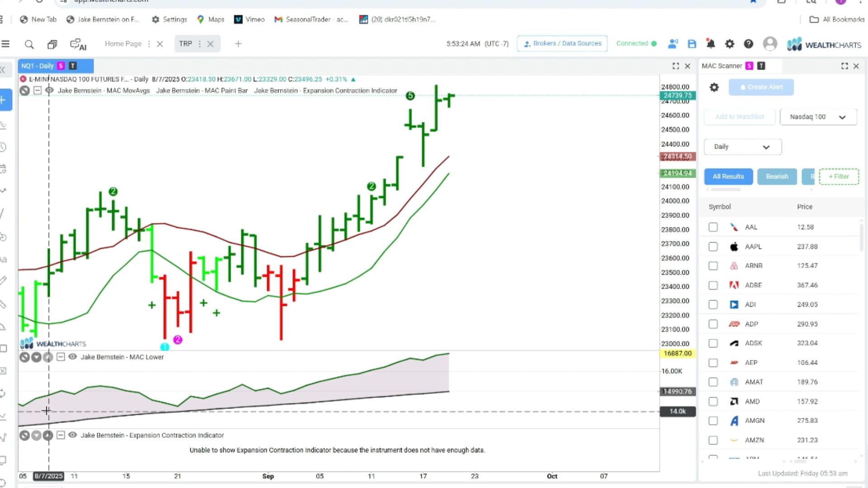Toggle Expansion Contraction Indicator visibility eye

point(72,435)
